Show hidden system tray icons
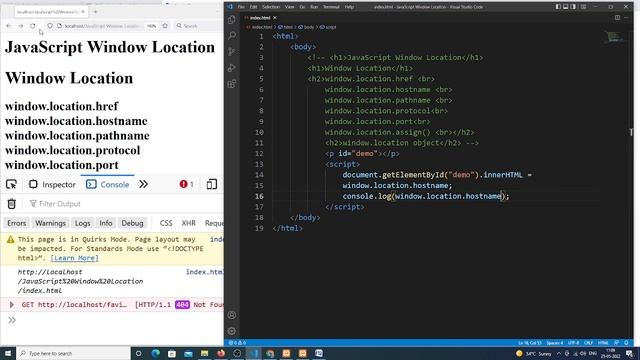Image resolution: width=640 pixels, height=360 pixels. 559,353
